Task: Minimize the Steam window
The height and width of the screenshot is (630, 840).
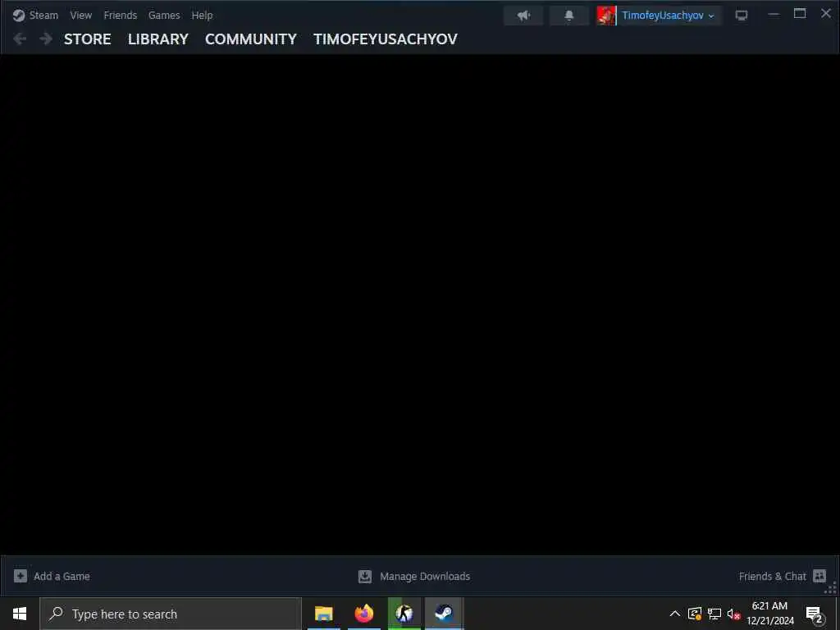Action: pos(774,15)
